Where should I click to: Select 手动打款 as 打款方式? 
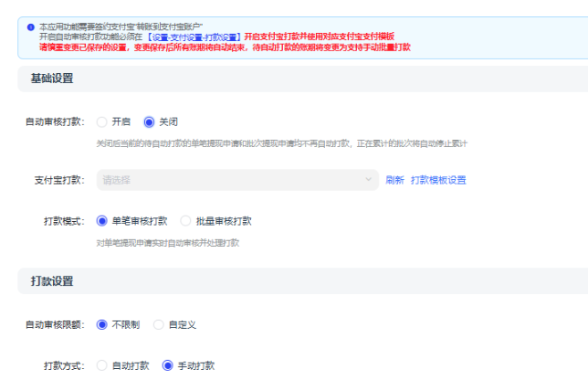167,365
